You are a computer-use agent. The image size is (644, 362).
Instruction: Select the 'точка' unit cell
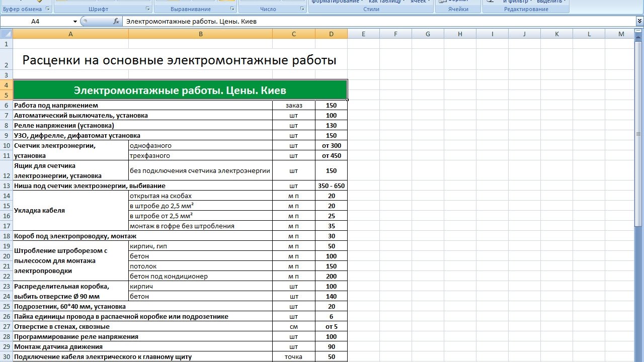(294, 356)
